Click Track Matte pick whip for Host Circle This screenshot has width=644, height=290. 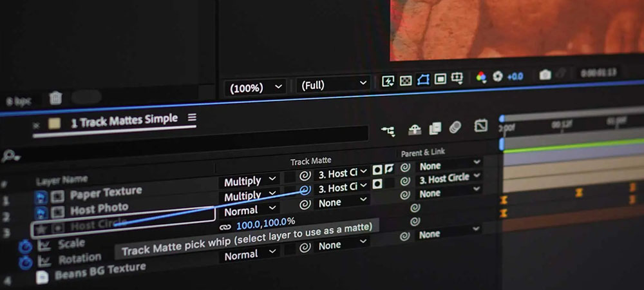[x=305, y=204]
